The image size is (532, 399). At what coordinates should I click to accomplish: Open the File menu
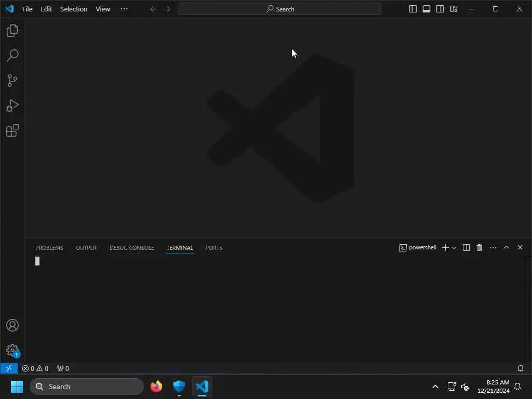point(27,9)
